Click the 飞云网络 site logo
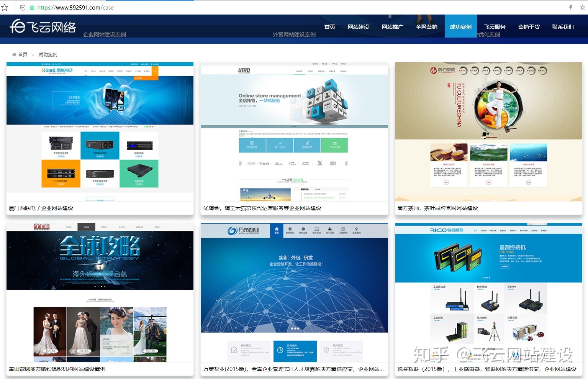Viewport: 588px width, 379px height. 43,26
